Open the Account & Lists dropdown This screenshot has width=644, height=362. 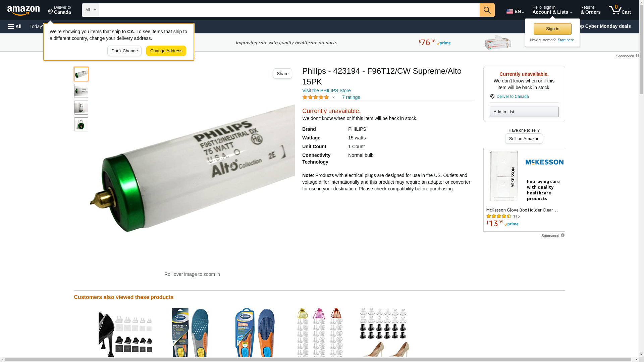tap(552, 10)
